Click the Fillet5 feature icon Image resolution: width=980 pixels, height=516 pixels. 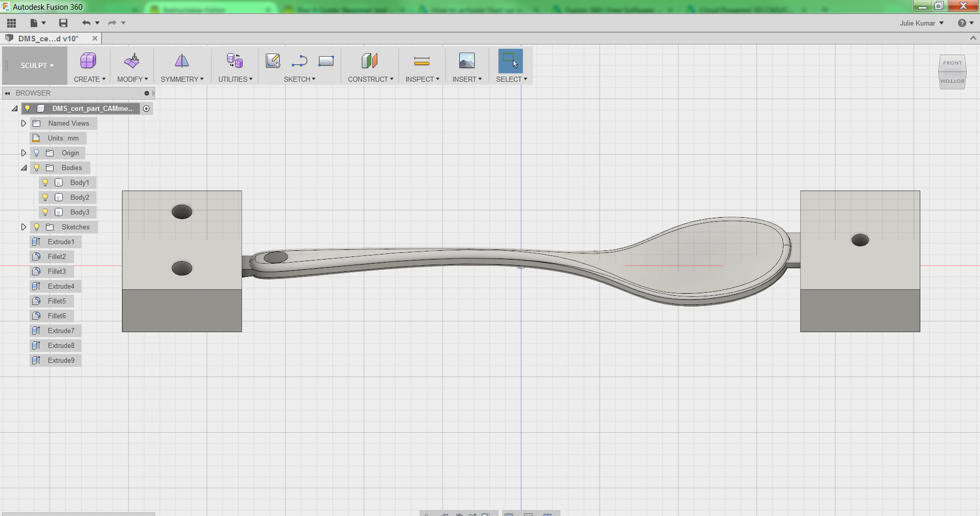click(36, 301)
